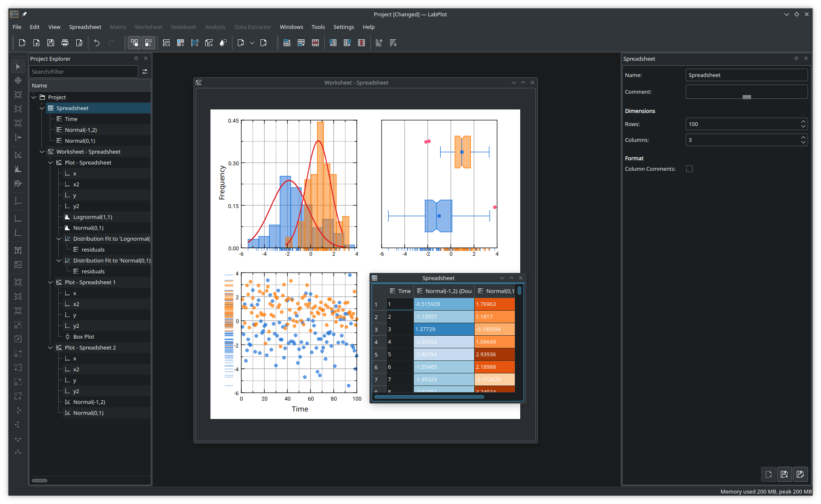Open the Tools menu
Screen dimensions: 821x504
318,27
